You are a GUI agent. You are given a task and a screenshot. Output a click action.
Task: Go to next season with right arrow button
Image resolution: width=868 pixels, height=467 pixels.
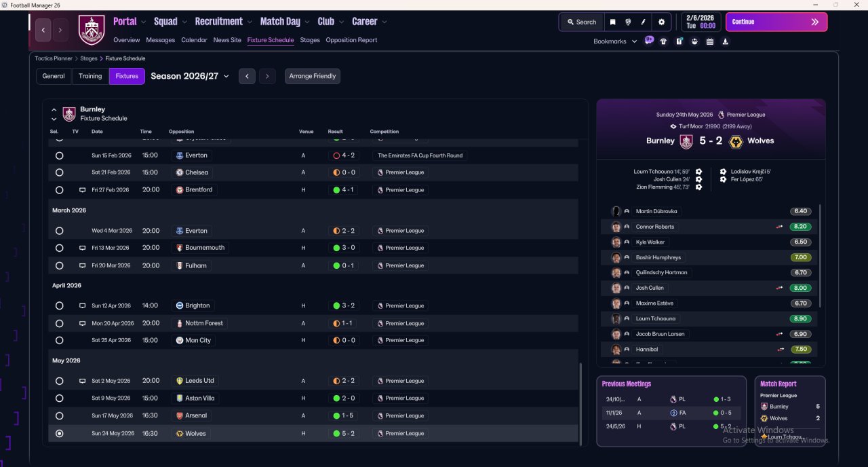click(267, 76)
